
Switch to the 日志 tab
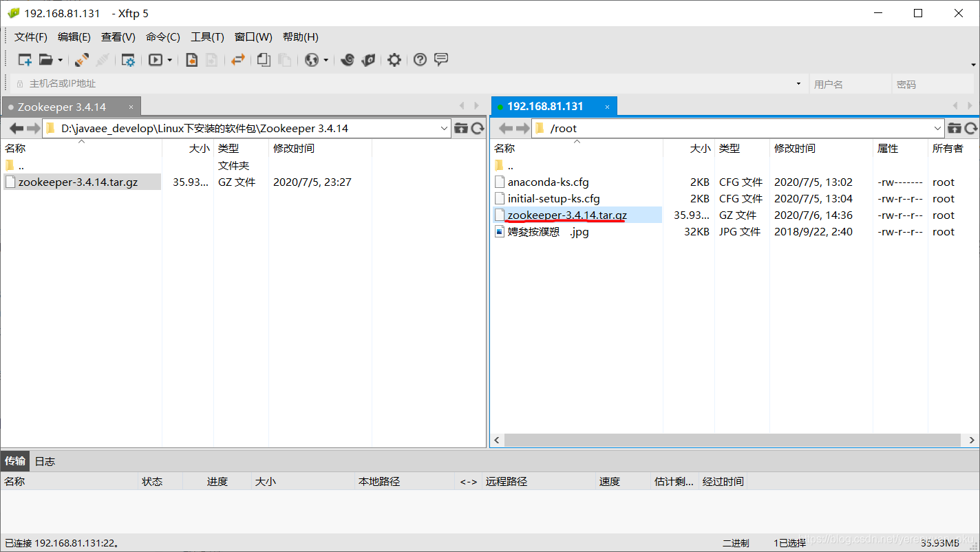coord(45,461)
